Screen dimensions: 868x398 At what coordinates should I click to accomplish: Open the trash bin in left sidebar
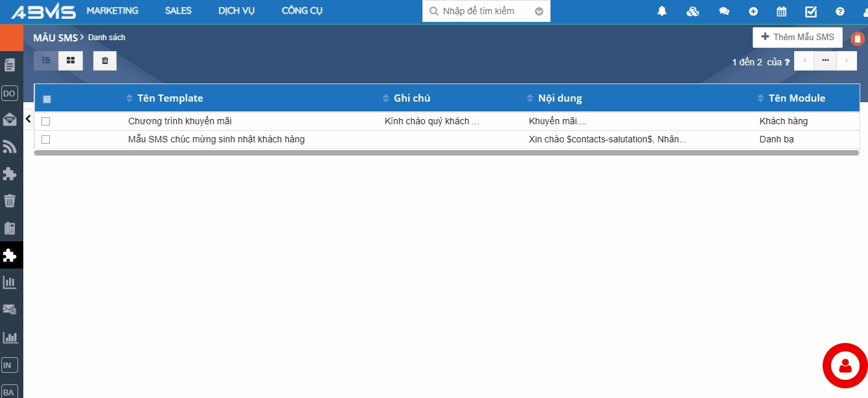coord(10,201)
